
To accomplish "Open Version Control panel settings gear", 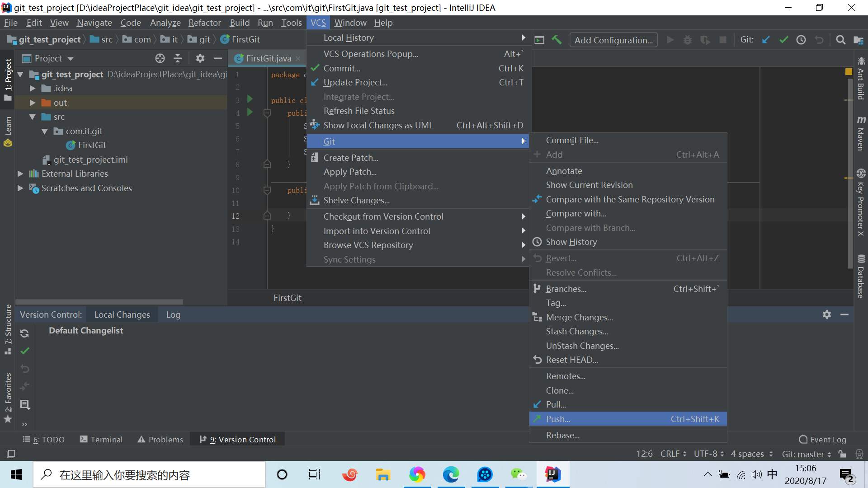I will tap(827, 314).
